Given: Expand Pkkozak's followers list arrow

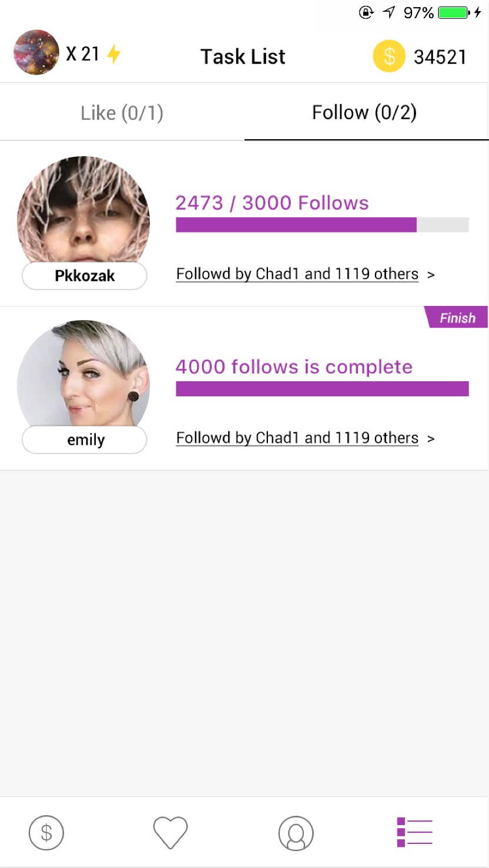Looking at the screenshot, I should click(x=431, y=275).
